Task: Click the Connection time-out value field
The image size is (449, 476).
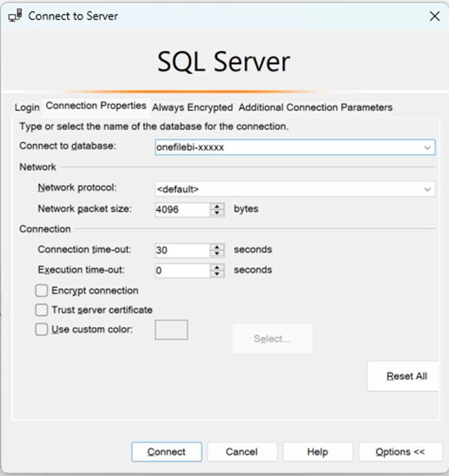Action: pos(183,250)
